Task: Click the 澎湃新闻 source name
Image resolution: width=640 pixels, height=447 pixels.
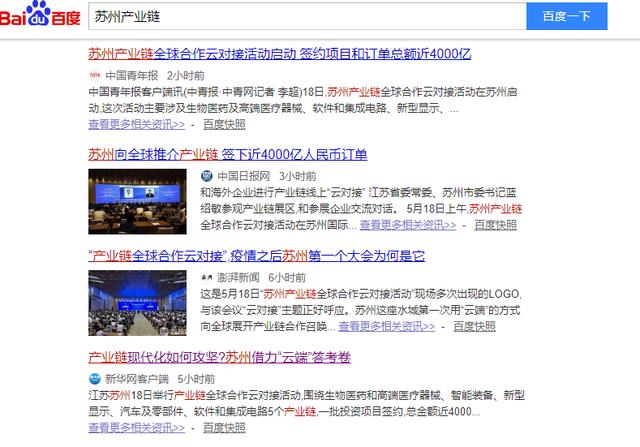Action: (x=238, y=278)
